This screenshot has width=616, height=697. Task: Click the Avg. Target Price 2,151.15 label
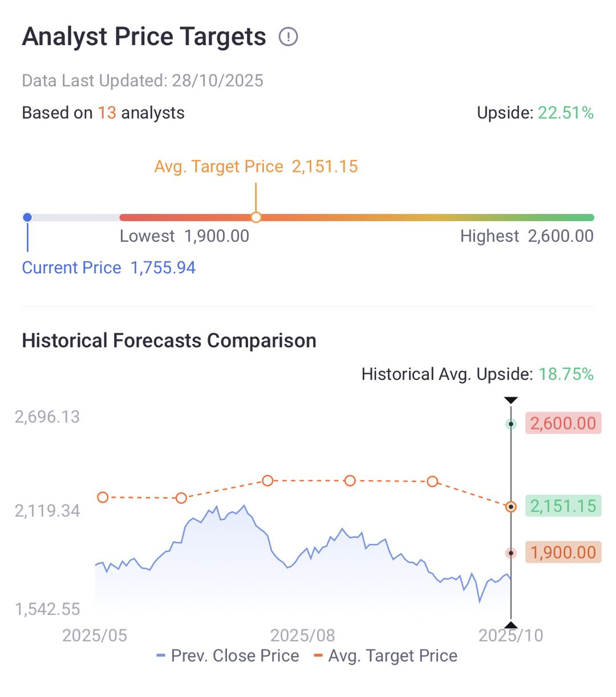(x=256, y=167)
